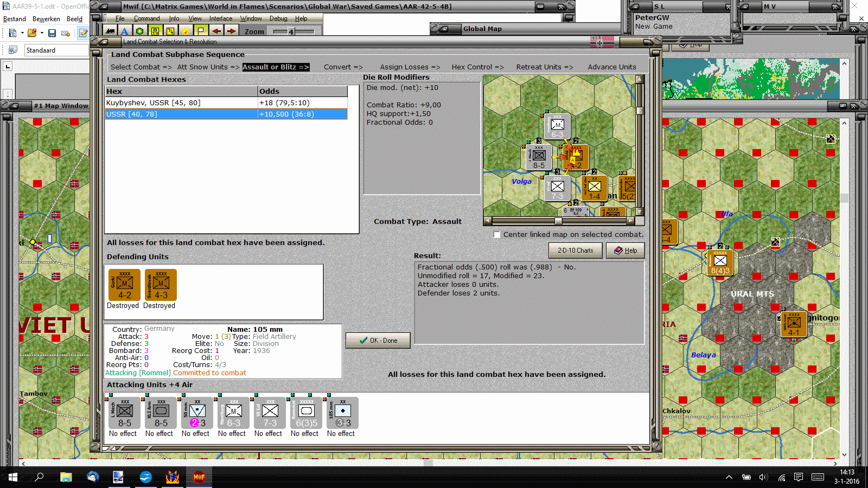Open the Bewerken menu in OpenOffice
This screenshot has height=488, width=868.
tap(46, 19)
